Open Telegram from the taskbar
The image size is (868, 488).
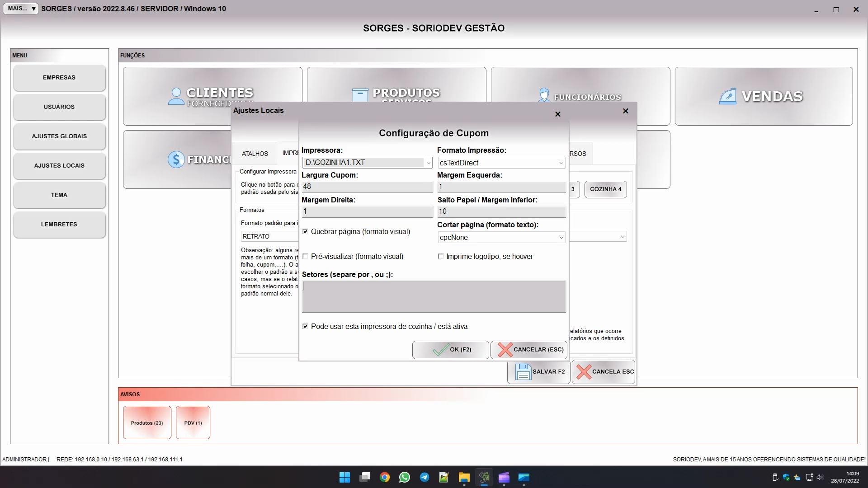tap(424, 477)
